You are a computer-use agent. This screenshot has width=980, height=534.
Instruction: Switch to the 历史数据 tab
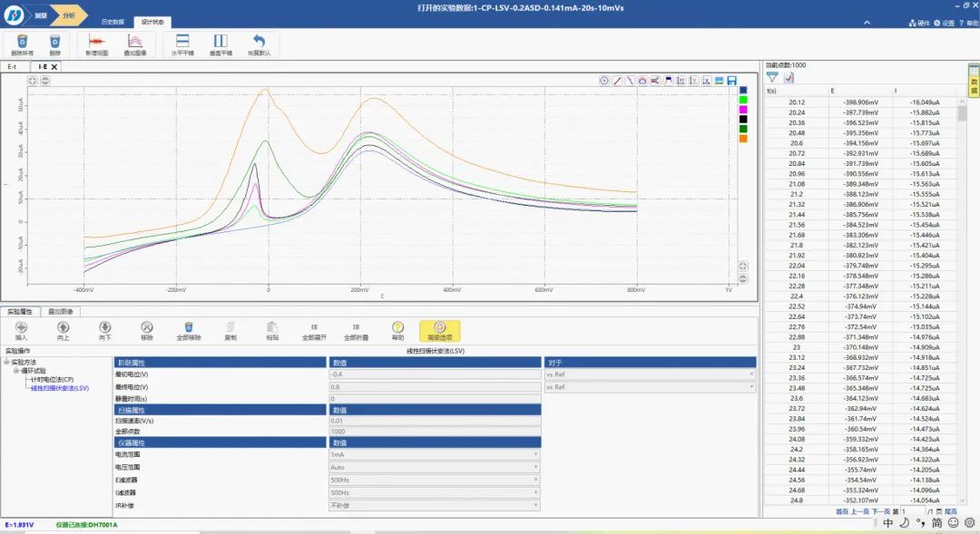point(113,21)
